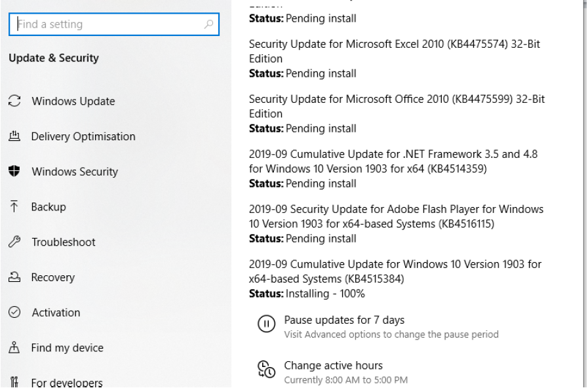Viewport: 588px width, 388px height.
Task: Select Find my device
Action: tap(67, 347)
